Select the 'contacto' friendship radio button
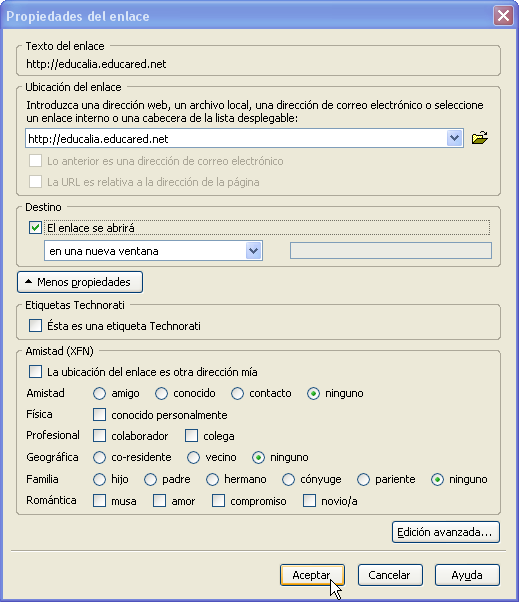519x602 pixels. [237, 394]
